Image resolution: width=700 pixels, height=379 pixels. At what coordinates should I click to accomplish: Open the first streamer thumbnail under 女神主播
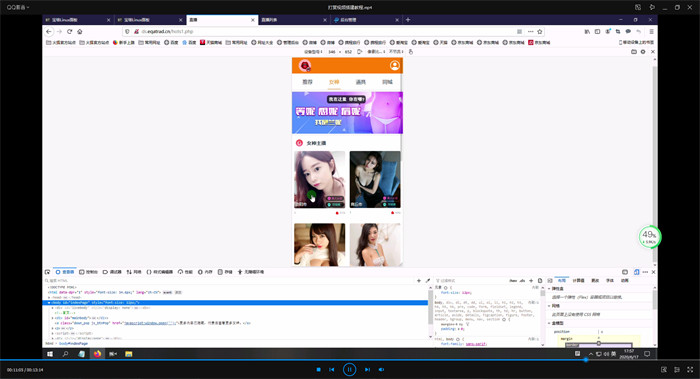(320, 179)
